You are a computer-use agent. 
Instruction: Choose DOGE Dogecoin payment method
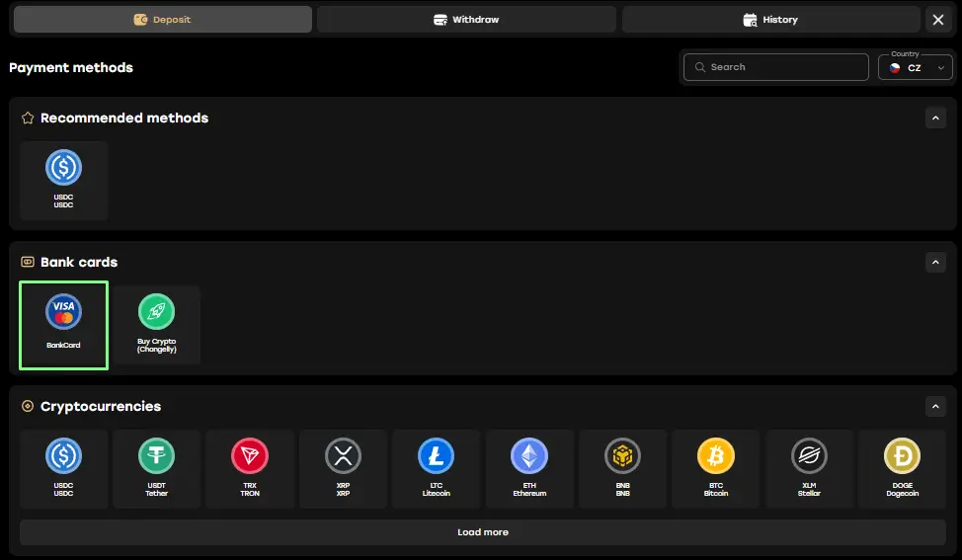[902, 468]
